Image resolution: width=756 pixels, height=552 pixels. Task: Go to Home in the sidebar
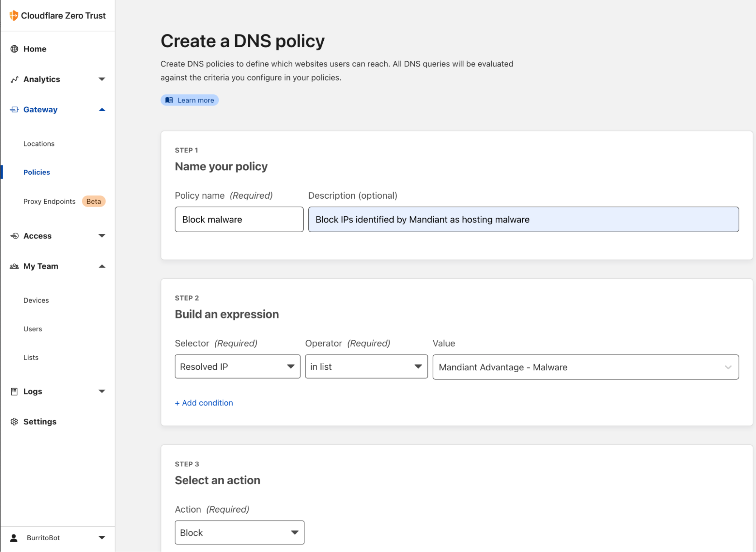[35, 49]
